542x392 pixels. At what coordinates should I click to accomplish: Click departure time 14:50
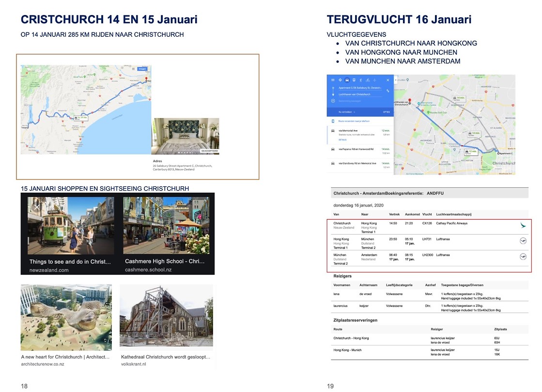point(393,224)
